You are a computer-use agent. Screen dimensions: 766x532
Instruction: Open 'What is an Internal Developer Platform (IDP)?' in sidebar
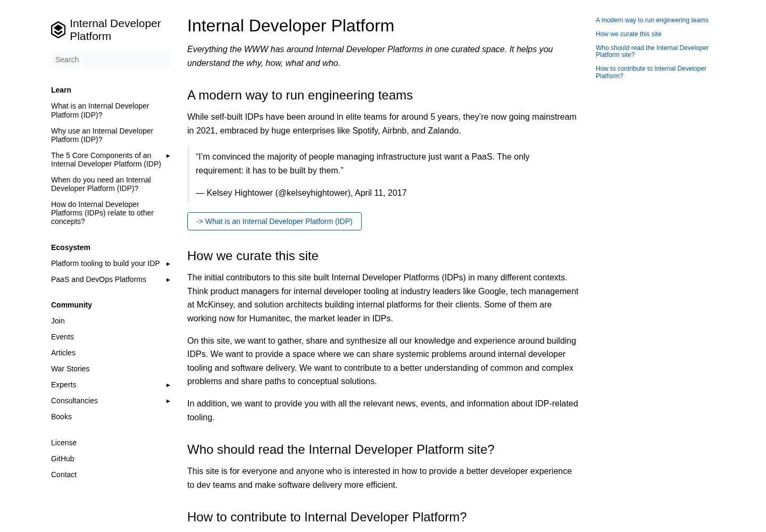pyautogui.click(x=100, y=111)
